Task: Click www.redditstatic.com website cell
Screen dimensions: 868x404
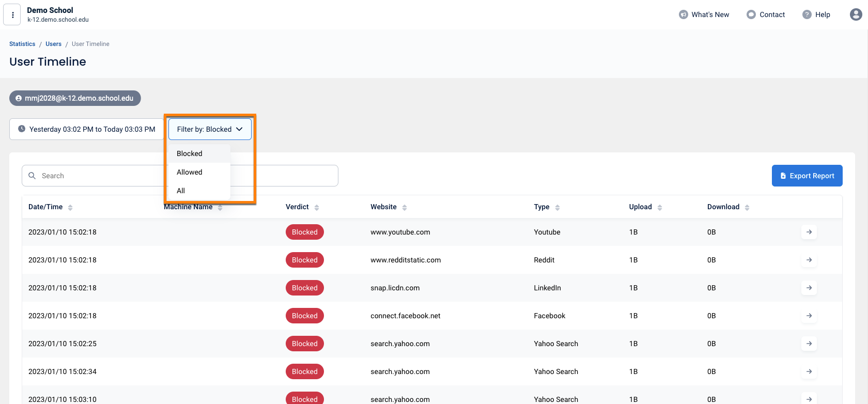Action: [x=406, y=260]
